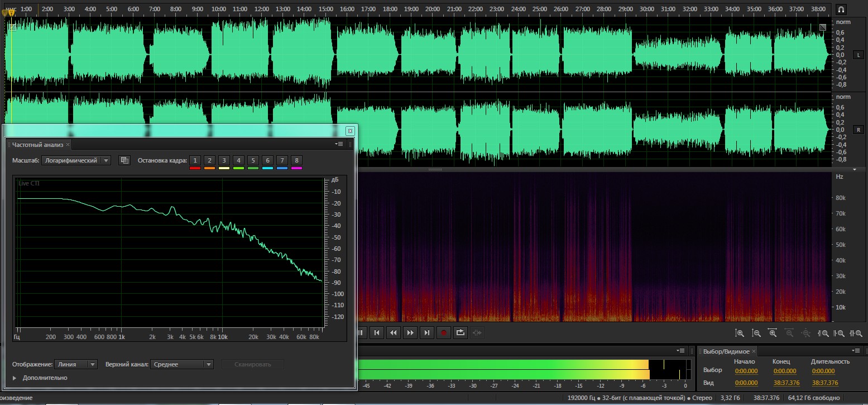Toggle hold frame button 7
Screen dimensions: 868x405
pos(282,160)
